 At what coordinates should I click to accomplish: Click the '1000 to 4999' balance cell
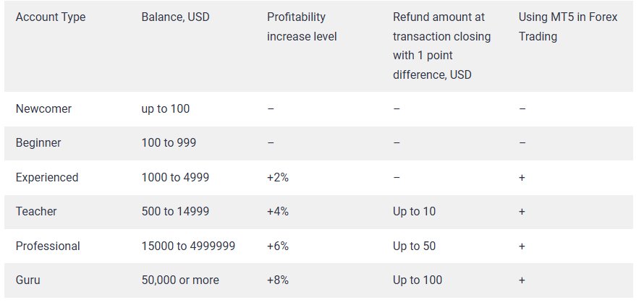[x=176, y=177]
